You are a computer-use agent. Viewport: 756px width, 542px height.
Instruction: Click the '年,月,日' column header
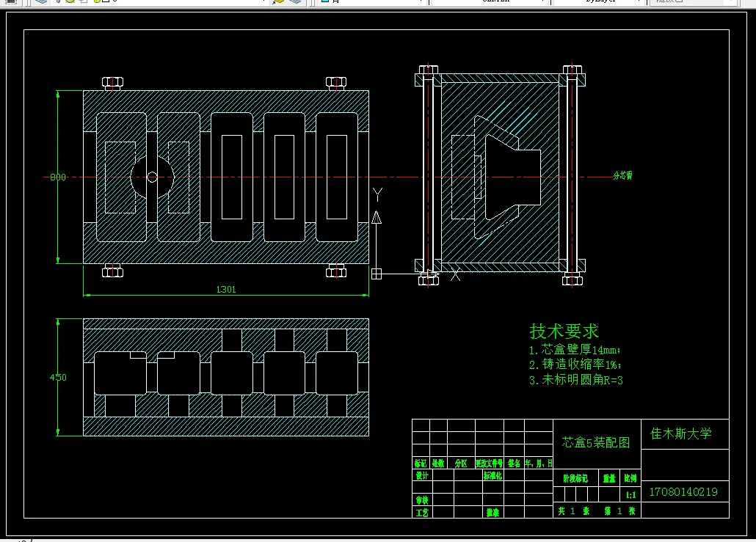(x=539, y=463)
